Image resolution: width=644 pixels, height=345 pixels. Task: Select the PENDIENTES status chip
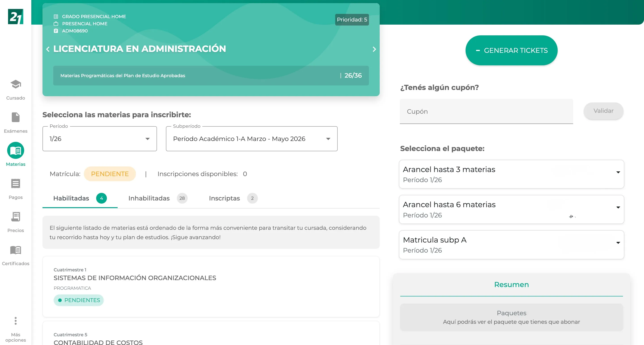pos(78,300)
